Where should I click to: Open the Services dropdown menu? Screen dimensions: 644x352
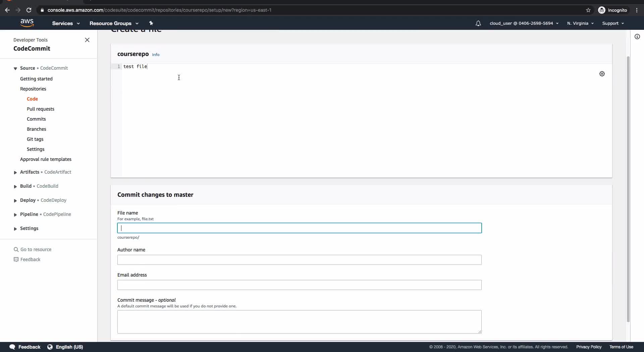66,23
